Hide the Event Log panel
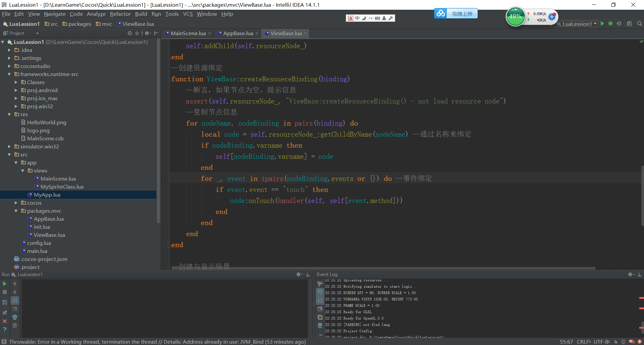 [x=640, y=274]
